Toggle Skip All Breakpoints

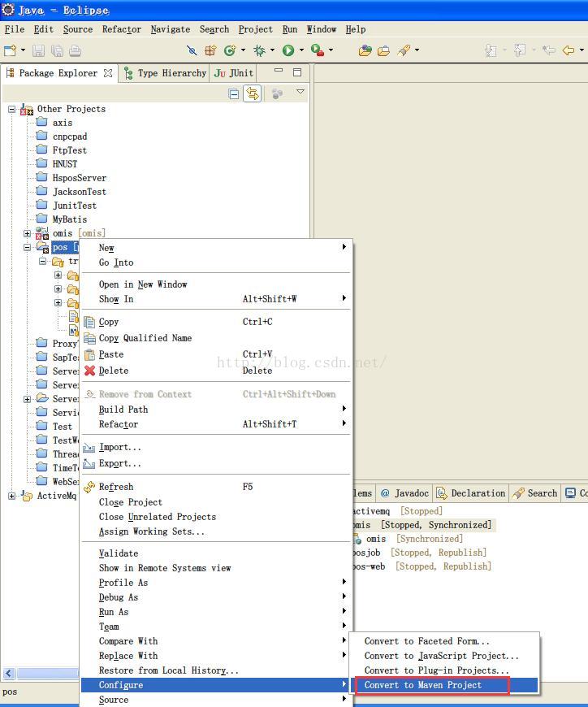192,50
